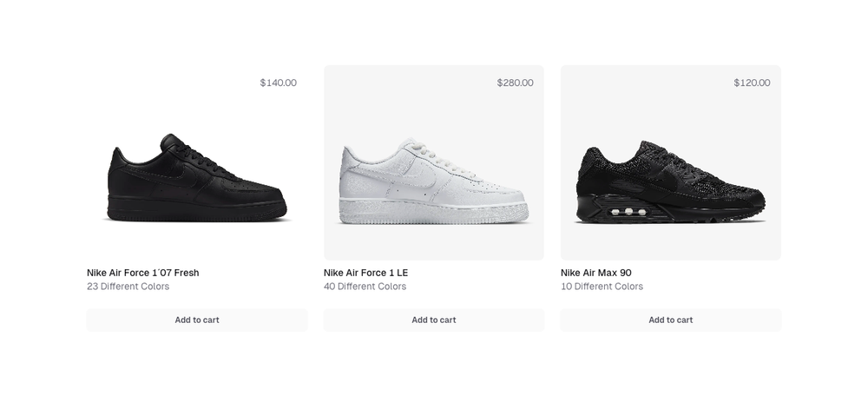This screenshot has width=868, height=396.
Task: Click the speckled sole of the Air Force 1 LE
Action: (x=434, y=211)
